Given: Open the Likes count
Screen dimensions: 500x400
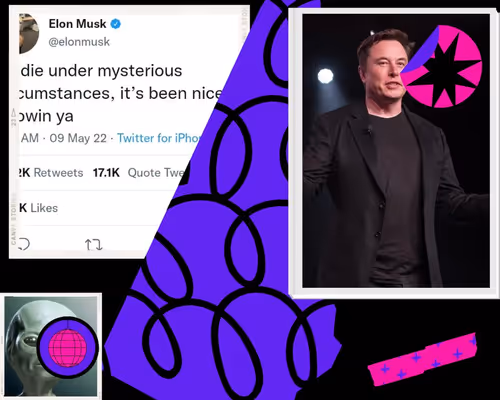Looking at the screenshot, I should [38, 208].
